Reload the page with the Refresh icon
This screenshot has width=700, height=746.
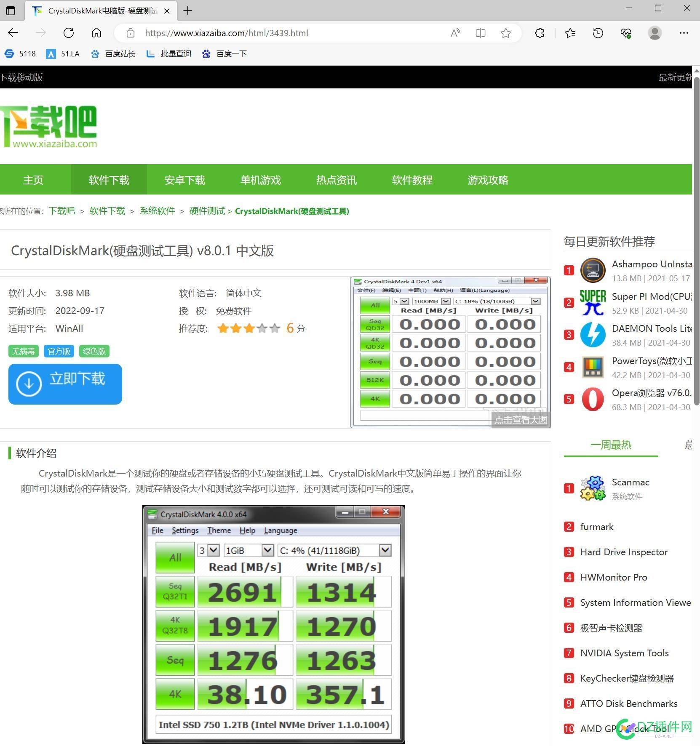[x=69, y=33]
